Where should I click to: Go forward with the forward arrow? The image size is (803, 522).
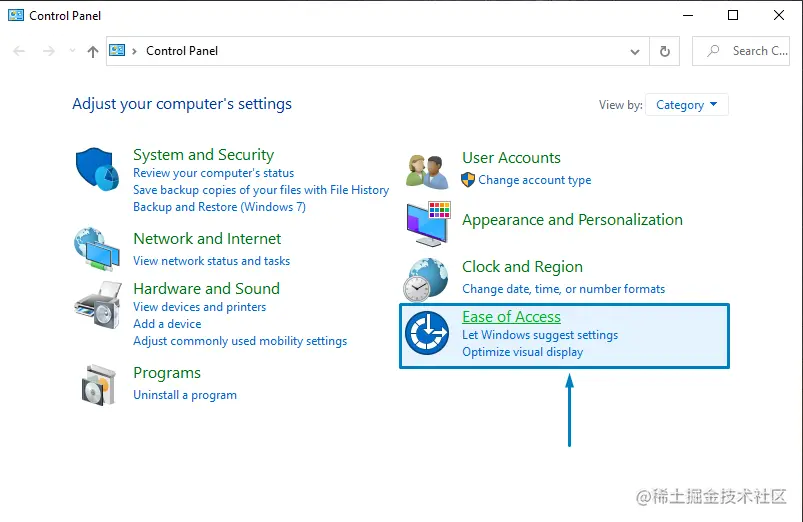click(x=49, y=51)
